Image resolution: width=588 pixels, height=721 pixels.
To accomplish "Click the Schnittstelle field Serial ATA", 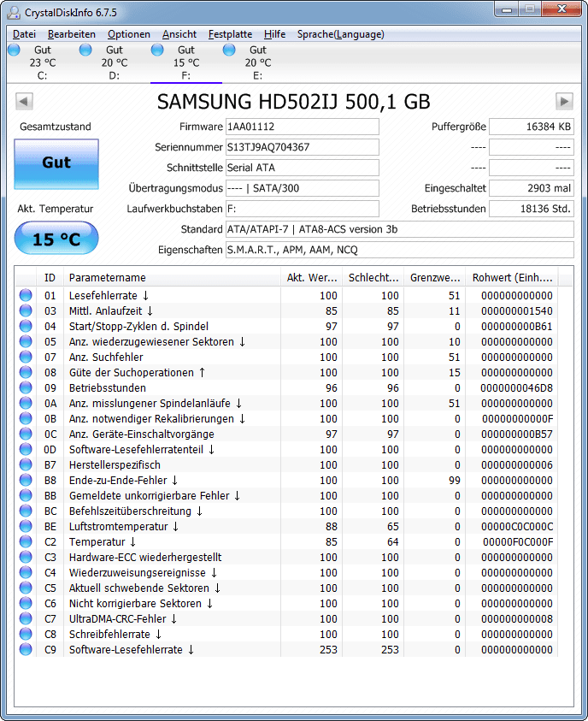I will (x=303, y=168).
